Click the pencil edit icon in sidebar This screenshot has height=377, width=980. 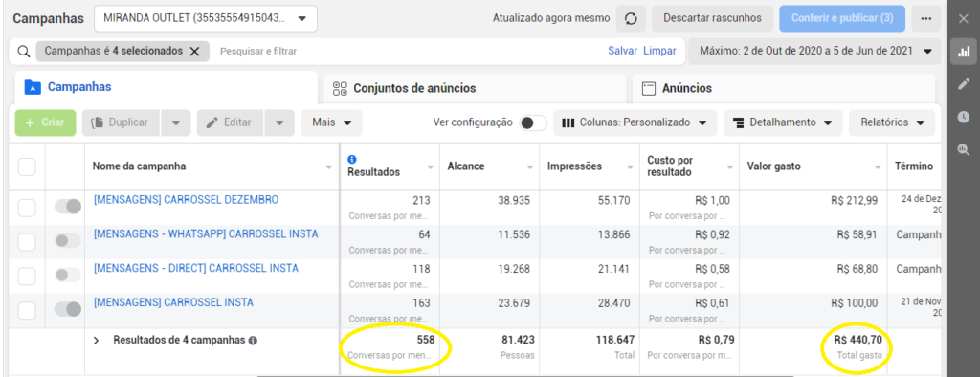(x=963, y=84)
